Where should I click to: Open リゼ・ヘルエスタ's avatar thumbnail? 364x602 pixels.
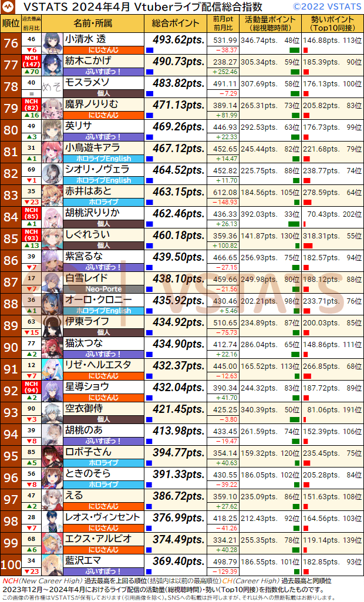[52, 369]
